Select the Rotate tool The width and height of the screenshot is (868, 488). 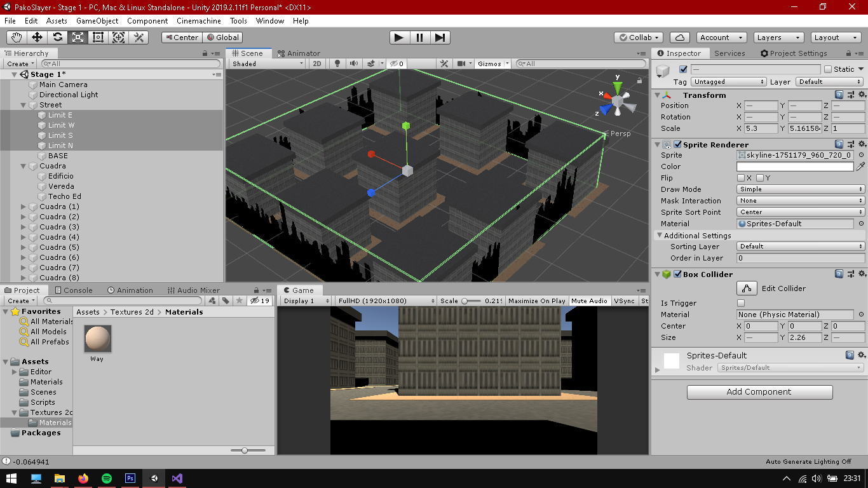click(x=57, y=37)
